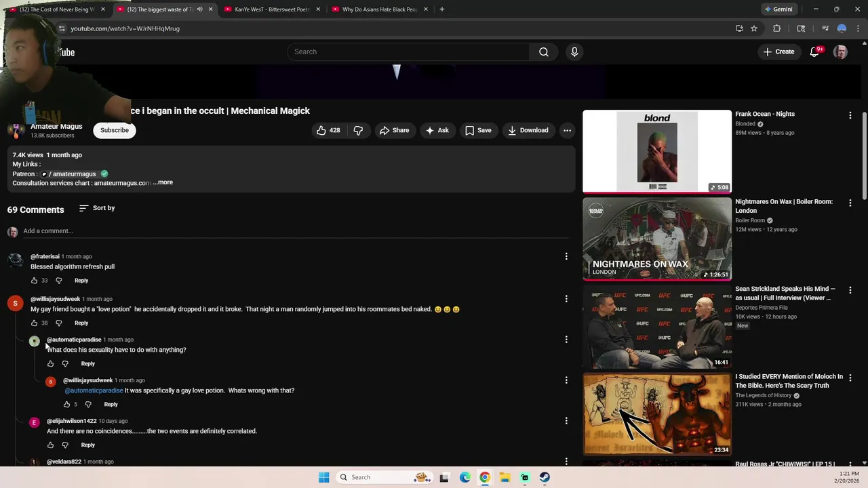
Task: Open the Ask AI feature
Action: tap(437, 130)
